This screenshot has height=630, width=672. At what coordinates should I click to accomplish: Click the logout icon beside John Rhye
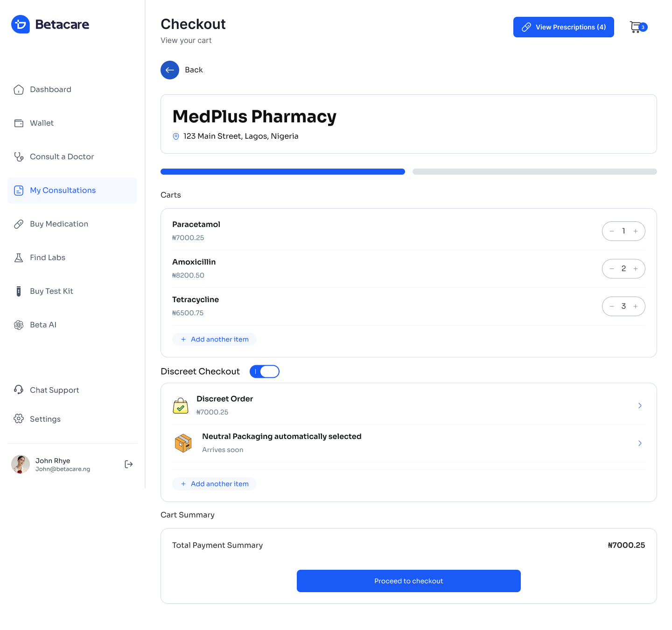(x=129, y=464)
